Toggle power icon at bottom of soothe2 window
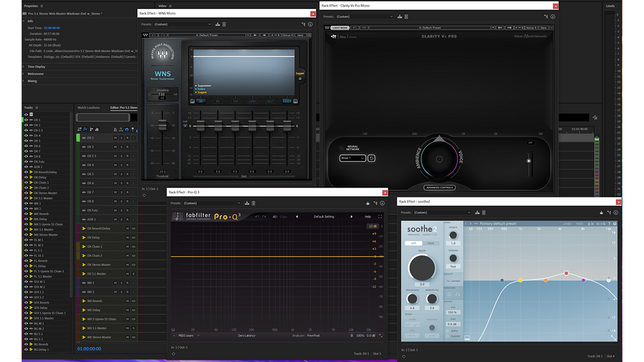The width and height of the screenshot is (644, 362). [403, 357]
